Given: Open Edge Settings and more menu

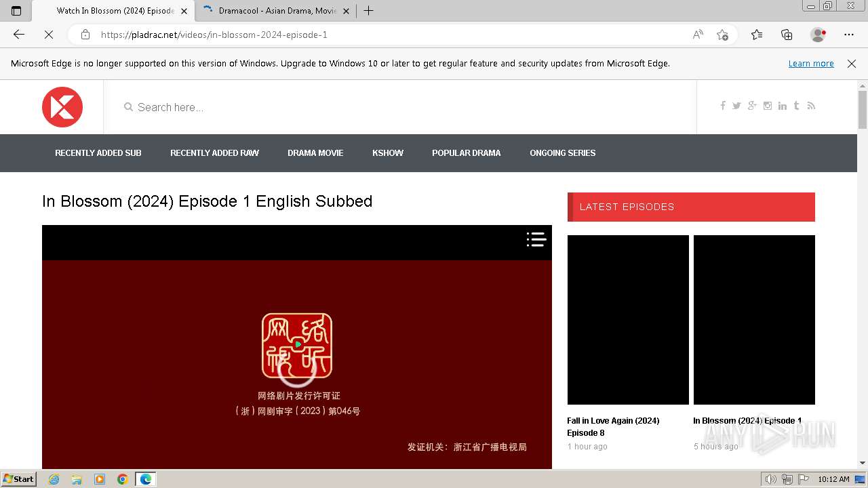Looking at the screenshot, I should (x=849, y=35).
